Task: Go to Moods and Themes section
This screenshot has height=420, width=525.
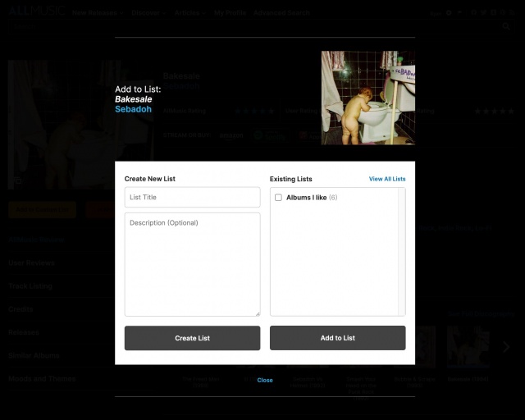Action: (42, 379)
